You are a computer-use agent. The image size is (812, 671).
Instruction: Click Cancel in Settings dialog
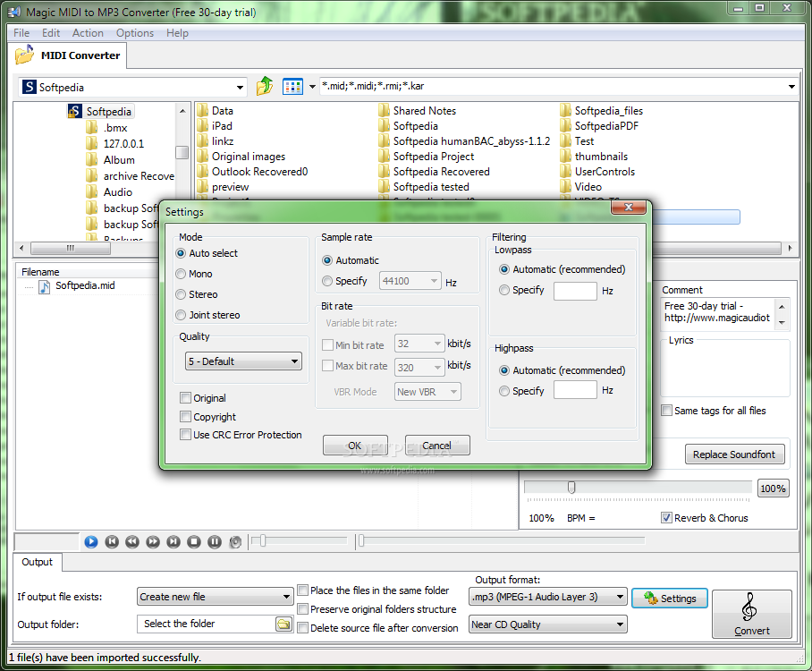[x=437, y=445]
